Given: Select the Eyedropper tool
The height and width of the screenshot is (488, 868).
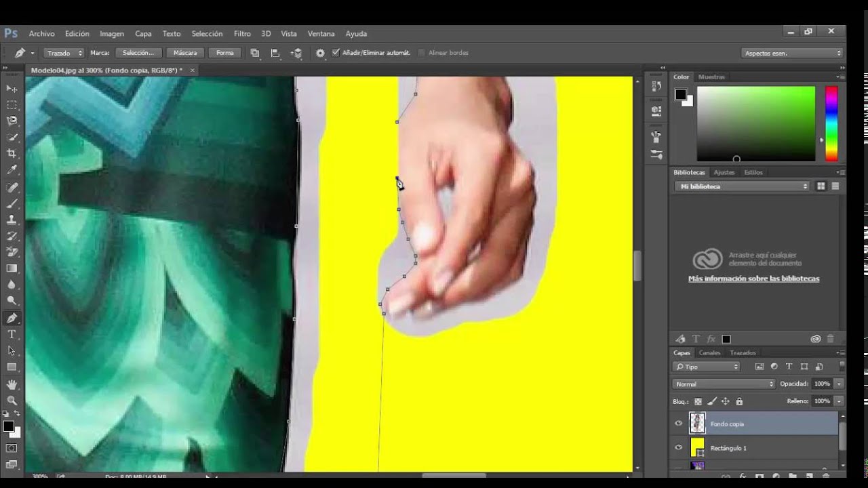Looking at the screenshot, I should click(x=12, y=170).
